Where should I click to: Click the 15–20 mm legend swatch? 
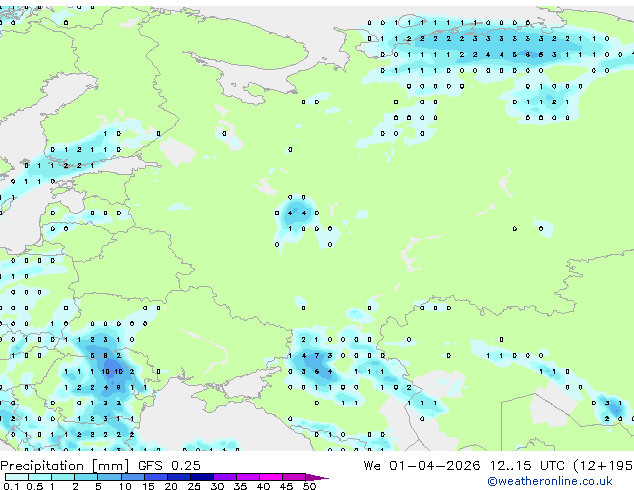(x=156, y=477)
